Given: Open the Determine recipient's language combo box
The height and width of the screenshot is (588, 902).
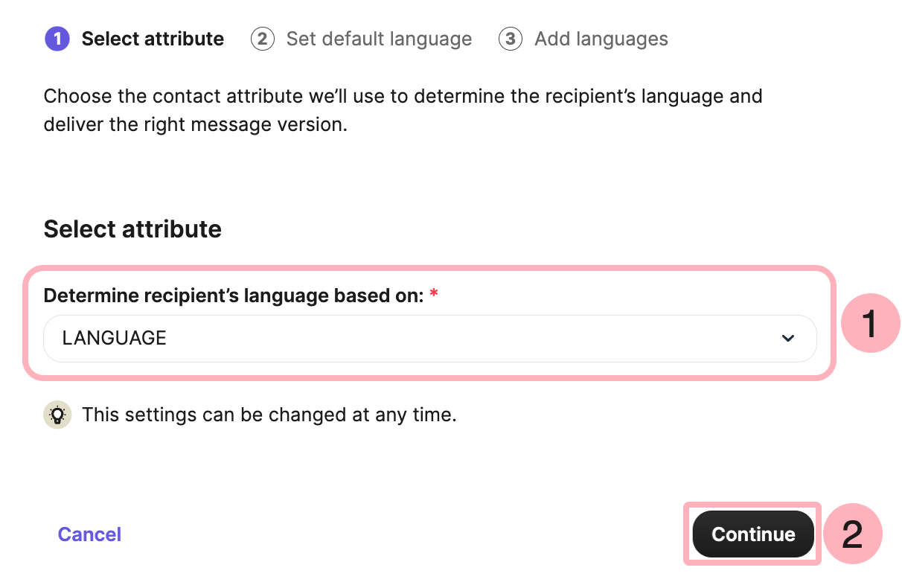Looking at the screenshot, I should point(430,339).
